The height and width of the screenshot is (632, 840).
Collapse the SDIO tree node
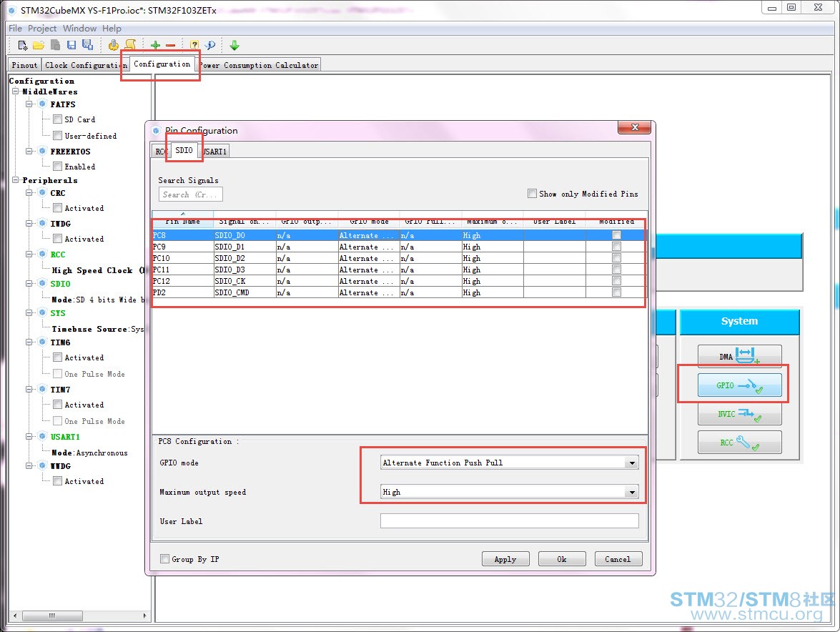29,283
